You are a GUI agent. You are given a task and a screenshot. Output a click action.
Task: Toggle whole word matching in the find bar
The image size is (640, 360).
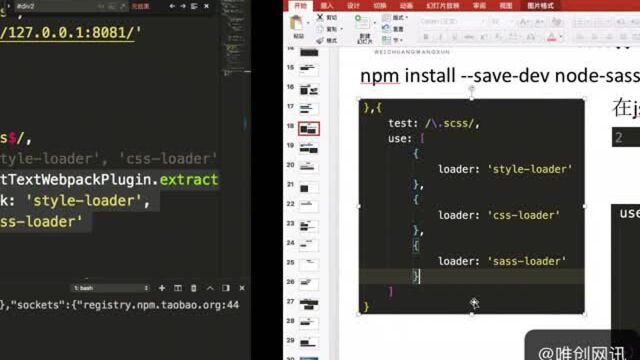pos(112,6)
